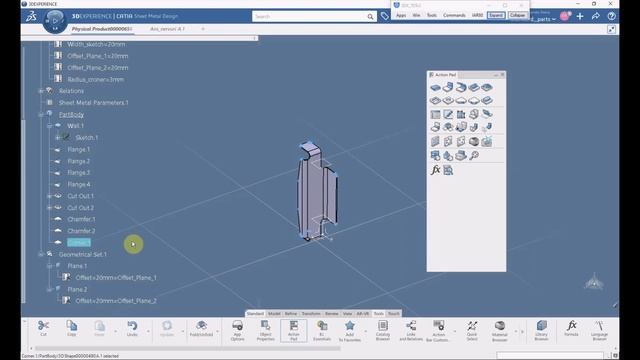
Task: Click the fullscreen expand icon below the help icon
Action: click(611, 29)
